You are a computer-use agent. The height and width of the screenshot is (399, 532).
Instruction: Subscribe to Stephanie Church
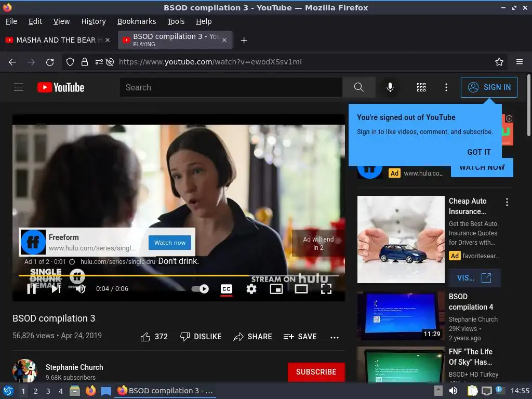tap(316, 372)
